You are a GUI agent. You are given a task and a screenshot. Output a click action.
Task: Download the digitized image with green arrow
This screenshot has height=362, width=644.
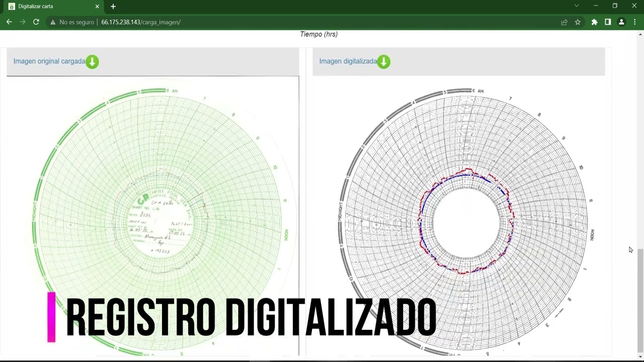tap(383, 62)
